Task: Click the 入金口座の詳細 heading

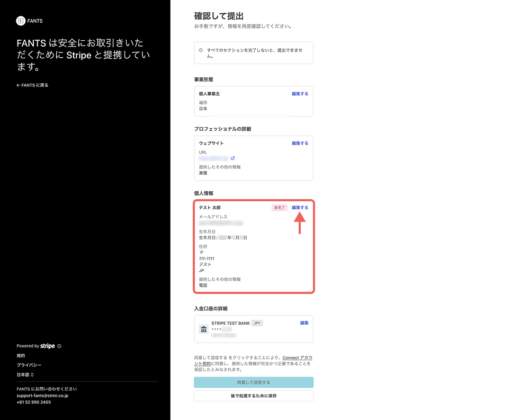Action: coord(211,309)
